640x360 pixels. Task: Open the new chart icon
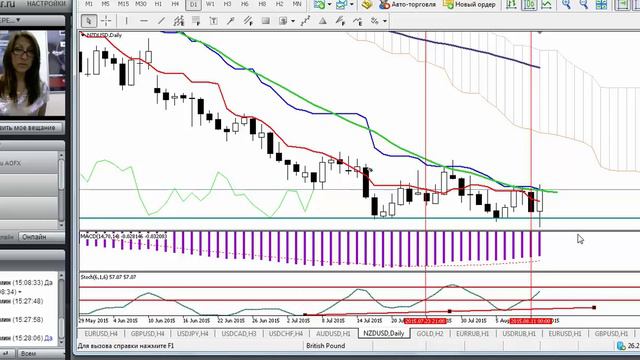(x=320, y=5)
